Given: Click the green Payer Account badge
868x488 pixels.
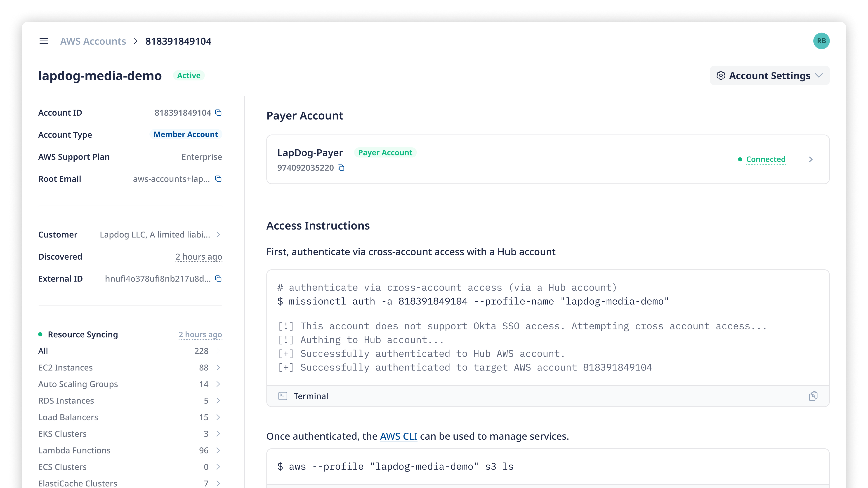Looking at the screenshot, I should pos(385,152).
